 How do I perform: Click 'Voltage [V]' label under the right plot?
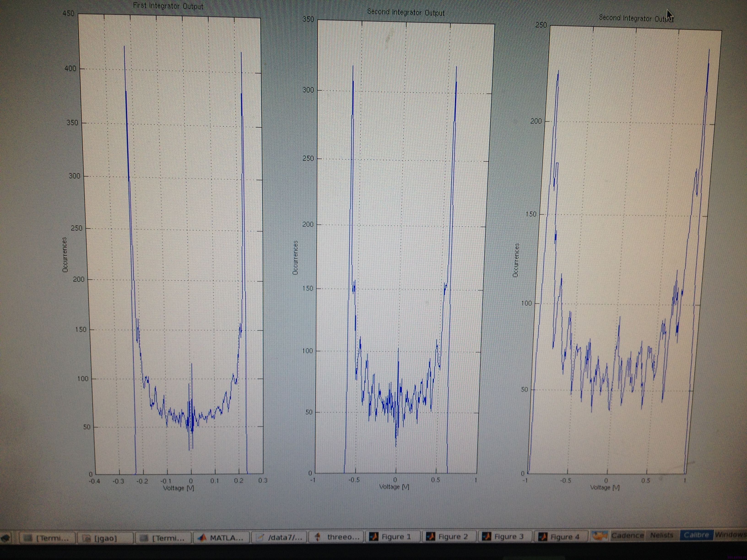tap(605, 487)
